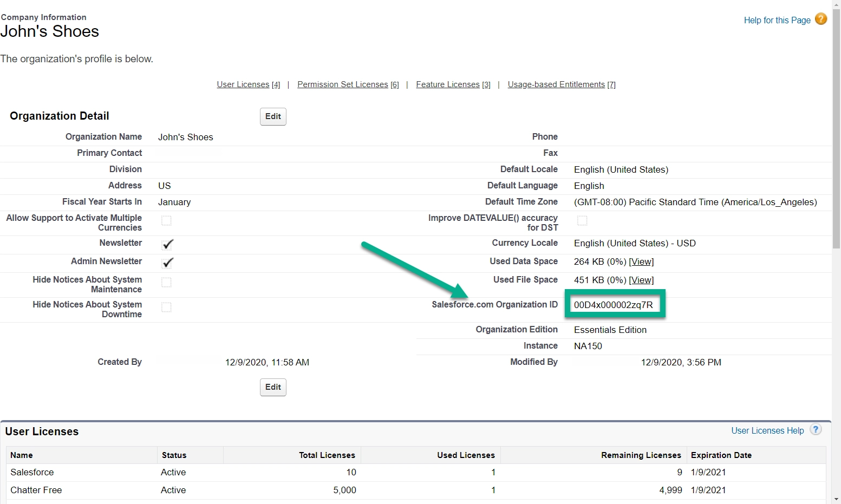Click the Currency Locale value English - USD
Image resolution: width=841 pixels, height=504 pixels.
click(x=635, y=243)
